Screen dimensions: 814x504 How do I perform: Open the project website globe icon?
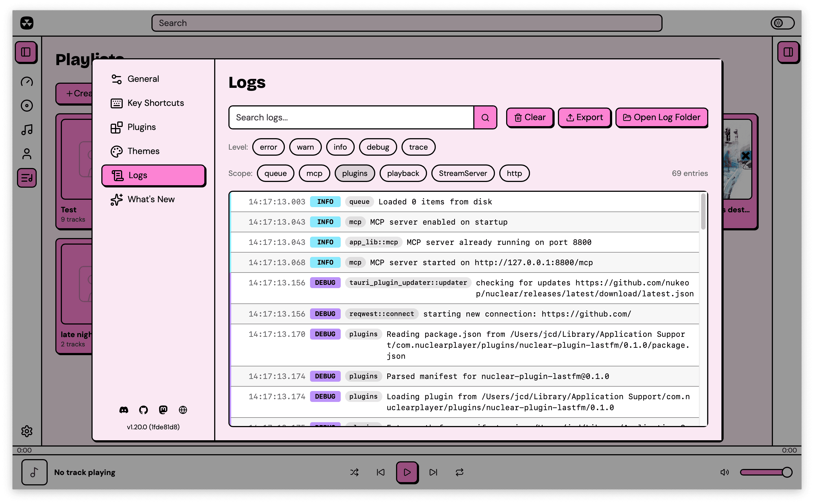(183, 409)
